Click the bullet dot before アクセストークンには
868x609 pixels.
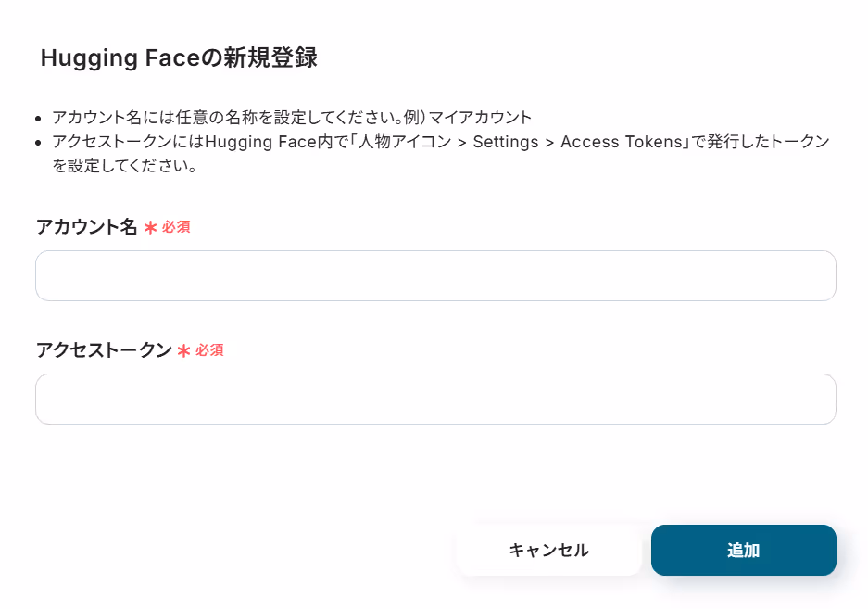pyautogui.click(x=38, y=143)
